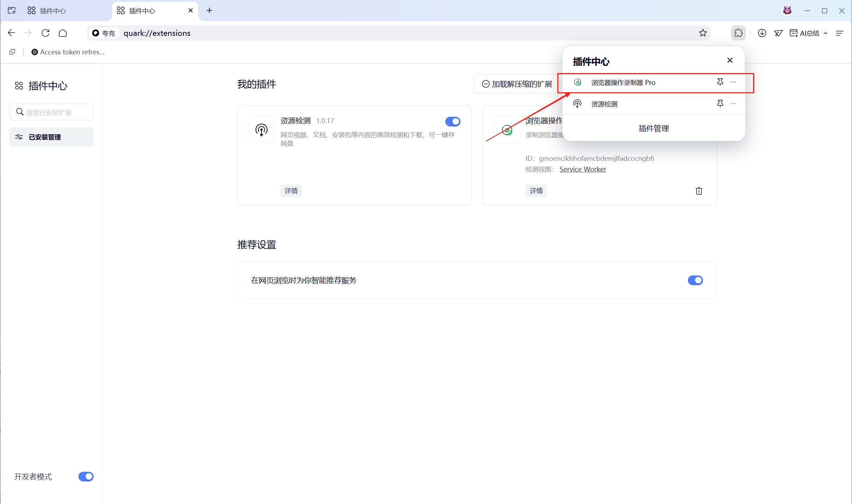Delete the 浏览器操作录制器 extension via trash icon
This screenshot has width=852, height=504.
pyautogui.click(x=699, y=191)
